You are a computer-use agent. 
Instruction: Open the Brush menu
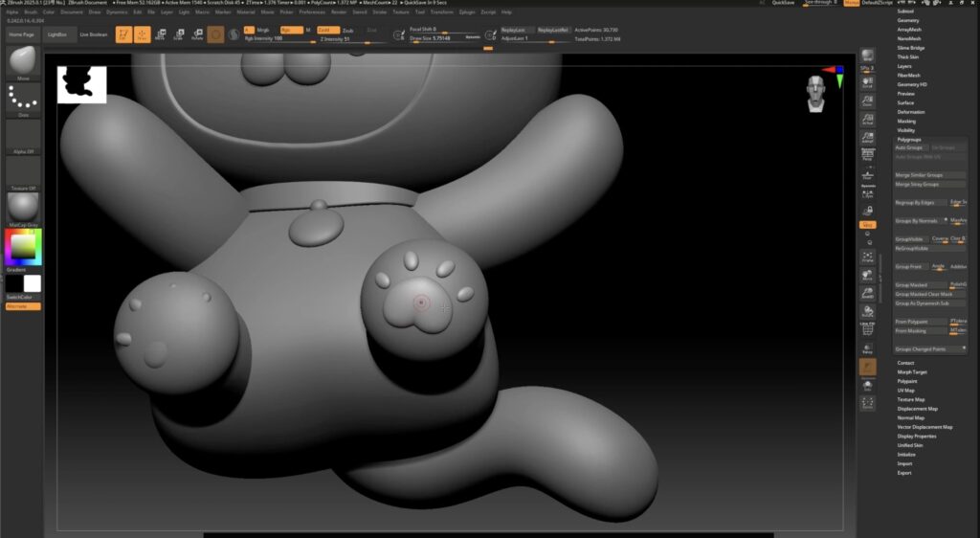tap(31, 11)
